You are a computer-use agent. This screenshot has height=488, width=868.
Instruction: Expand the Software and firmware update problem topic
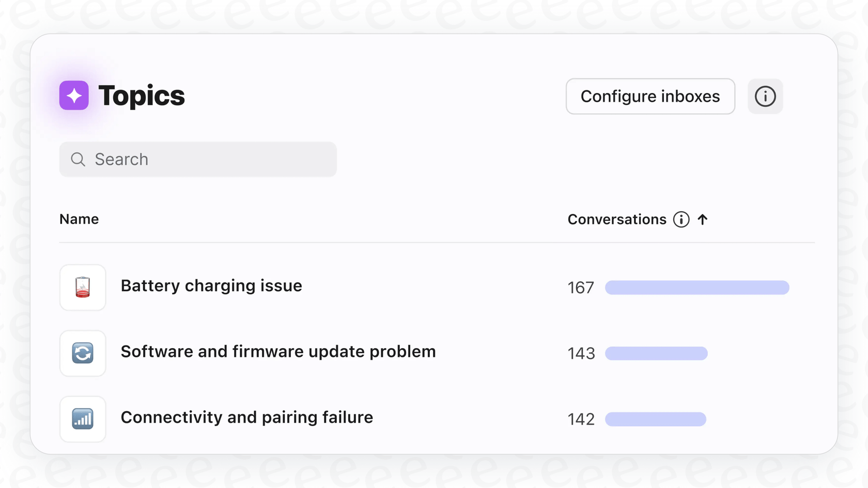click(x=278, y=352)
